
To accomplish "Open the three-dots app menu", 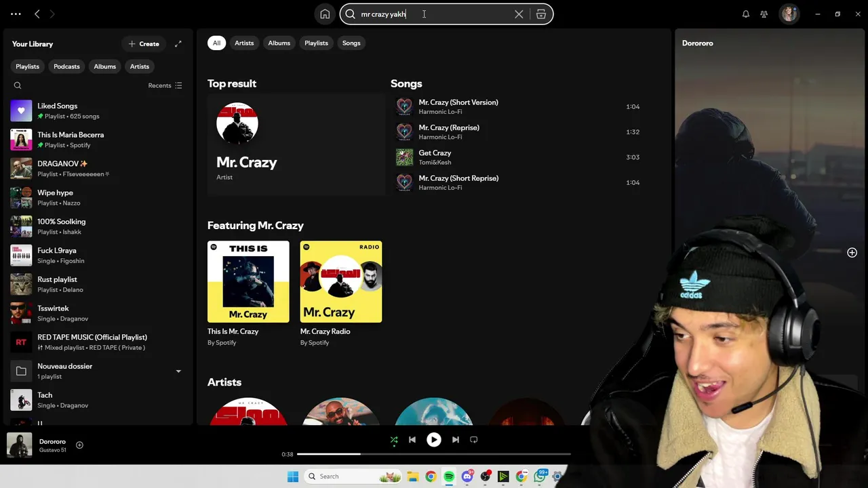I will coord(16,14).
